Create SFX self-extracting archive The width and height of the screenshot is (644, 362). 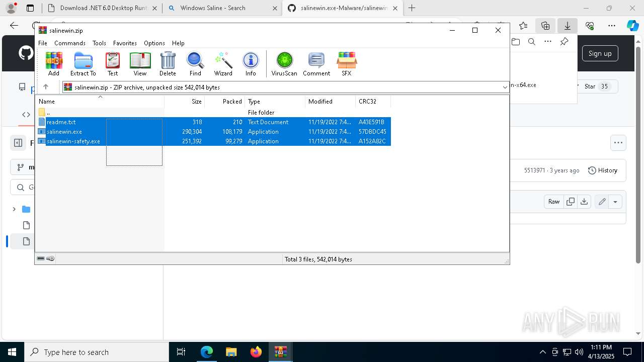click(x=347, y=64)
